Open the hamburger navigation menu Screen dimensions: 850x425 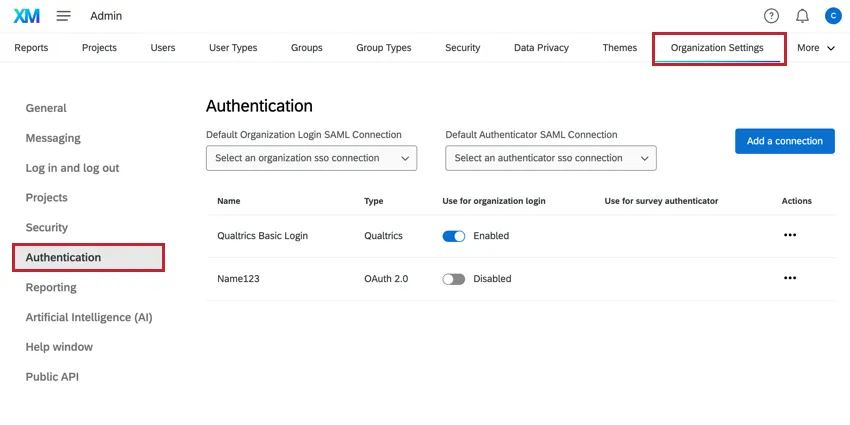pos(64,16)
